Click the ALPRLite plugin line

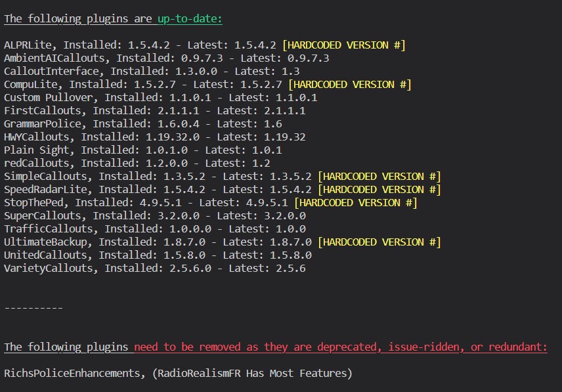(x=140, y=45)
